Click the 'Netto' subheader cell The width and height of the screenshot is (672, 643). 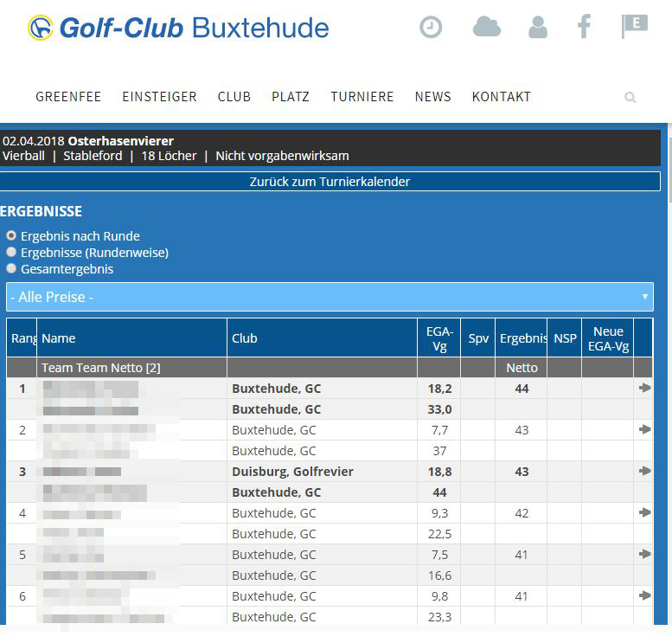(522, 368)
